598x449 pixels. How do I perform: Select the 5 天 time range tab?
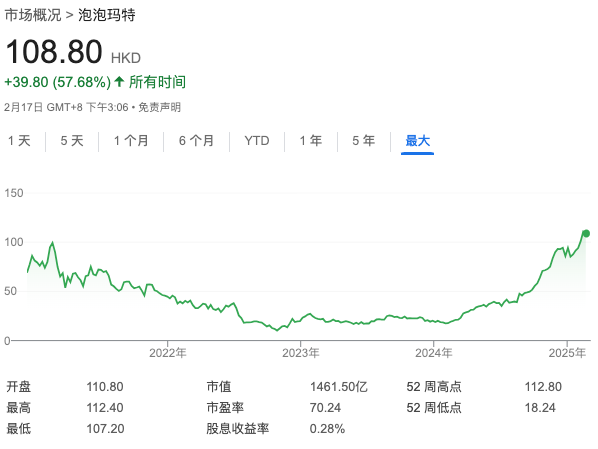click(x=72, y=141)
